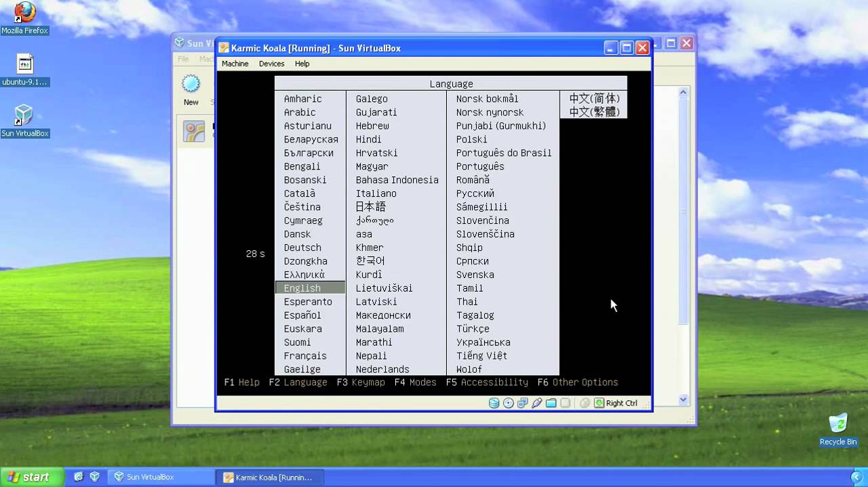Select the ubuntu-9.1 file on desktop
This screenshot has width=868, height=487.
point(25,70)
